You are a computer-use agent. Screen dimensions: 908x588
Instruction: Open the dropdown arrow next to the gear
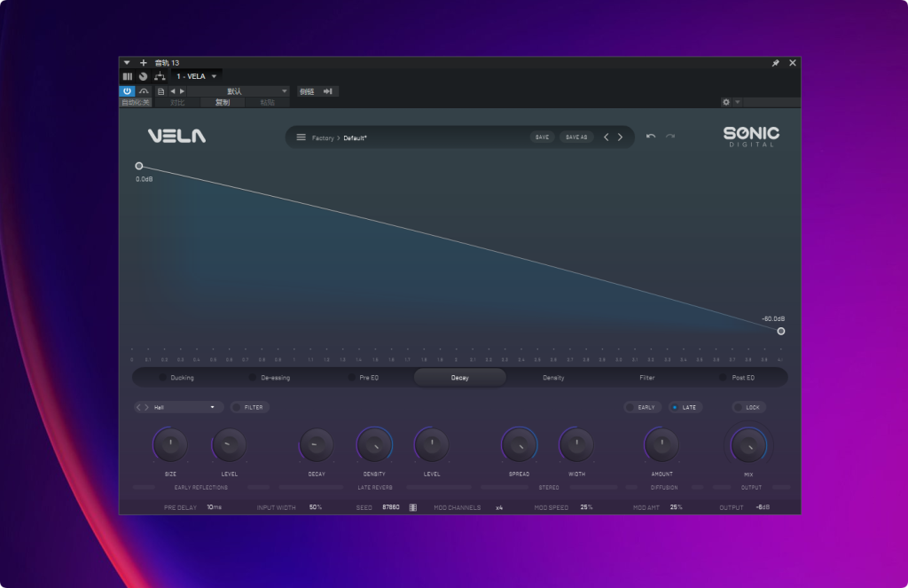pos(737,102)
